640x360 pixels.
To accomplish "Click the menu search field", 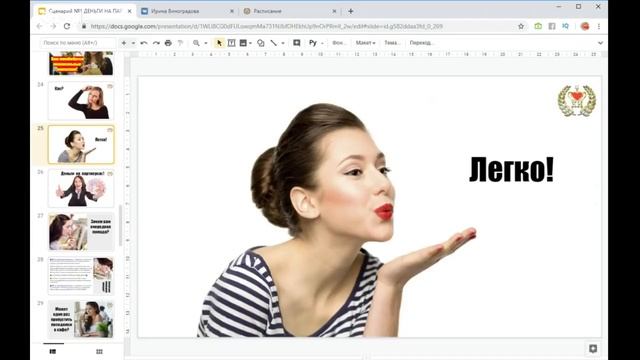I will click(x=78, y=43).
